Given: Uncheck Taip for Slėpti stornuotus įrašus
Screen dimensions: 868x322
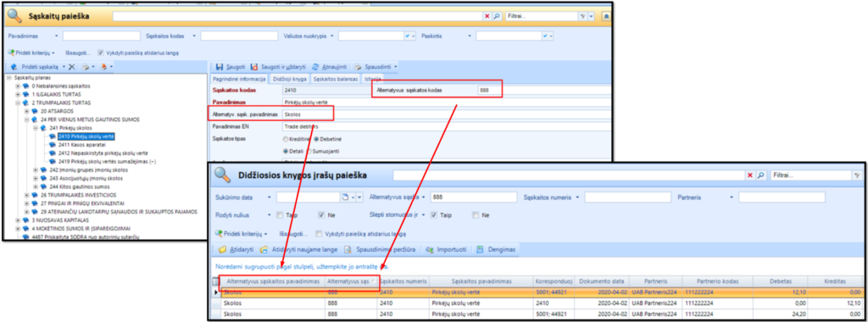Looking at the screenshot, I should (x=434, y=214).
